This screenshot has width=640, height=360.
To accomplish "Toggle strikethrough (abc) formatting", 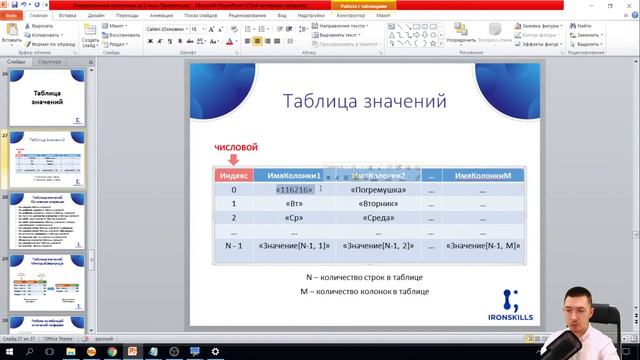I will tap(190, 41).
